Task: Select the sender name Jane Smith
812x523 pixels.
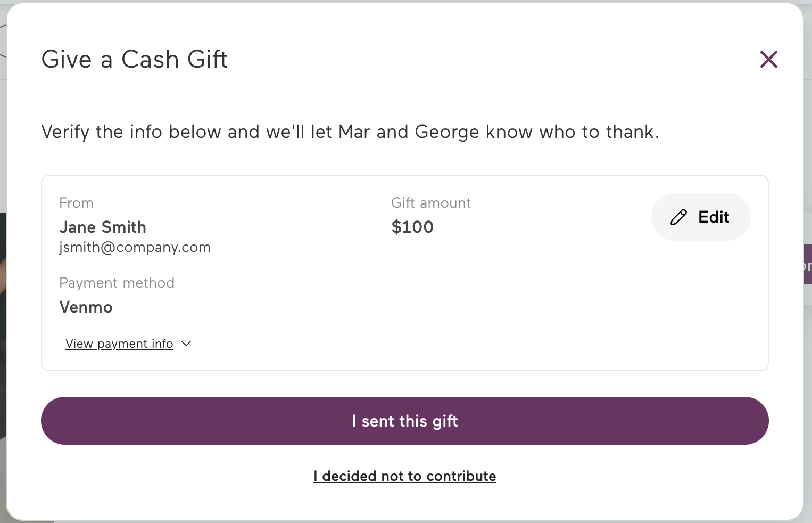Action: click(x=103, y=227)
